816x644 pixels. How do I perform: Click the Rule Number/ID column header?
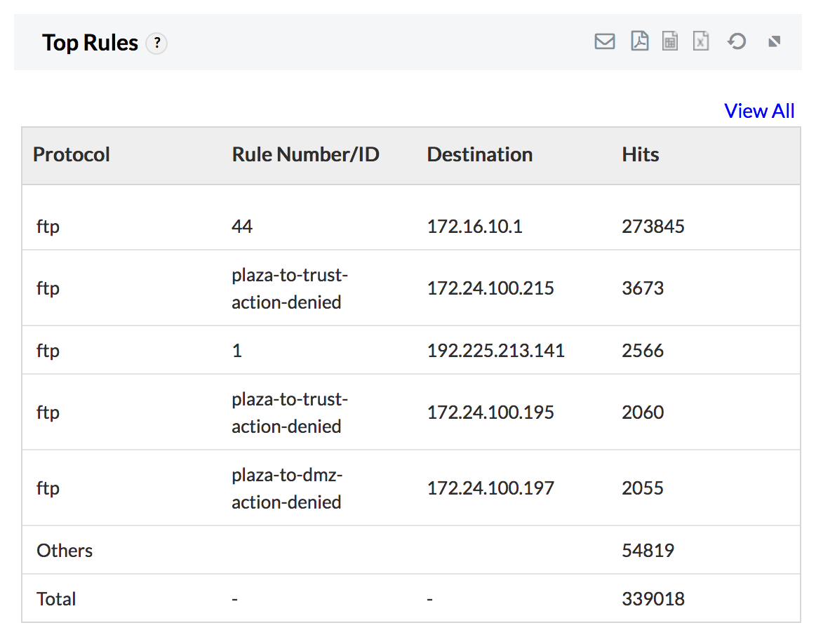tap(305, 154)
